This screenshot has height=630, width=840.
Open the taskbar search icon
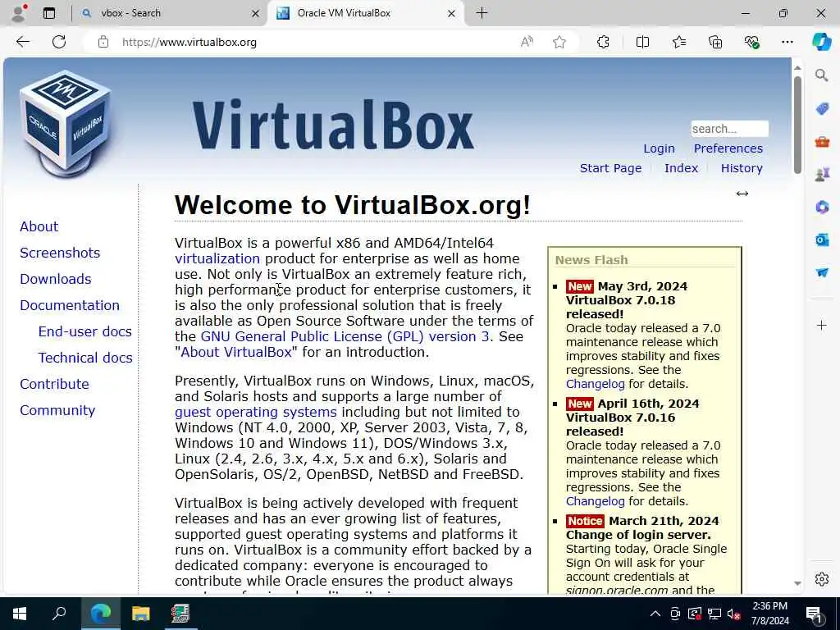point(59,614)
